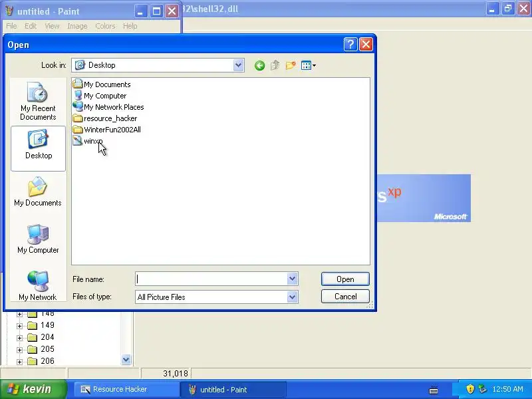532x399 pixels.
Task: Close the Open dialog
Action: (x=366, y=44)
